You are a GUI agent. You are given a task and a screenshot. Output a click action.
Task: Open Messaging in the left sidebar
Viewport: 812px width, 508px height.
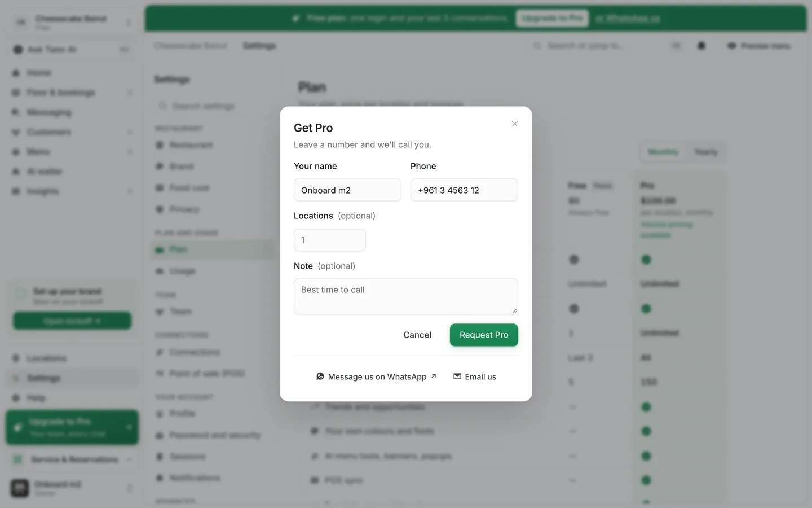coord(72,112)
